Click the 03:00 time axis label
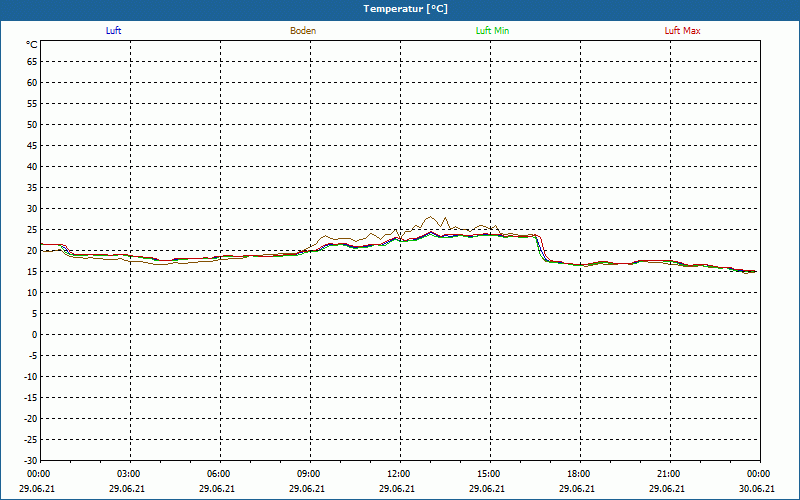Viewport: 800px width, 500px height. click(x=129, y=474)
